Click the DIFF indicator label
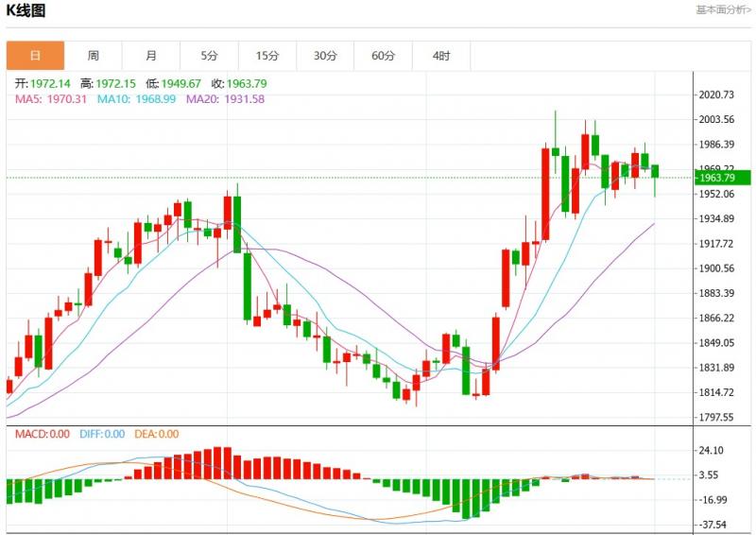This screenshot has width=756, height=535. [100, 434]
